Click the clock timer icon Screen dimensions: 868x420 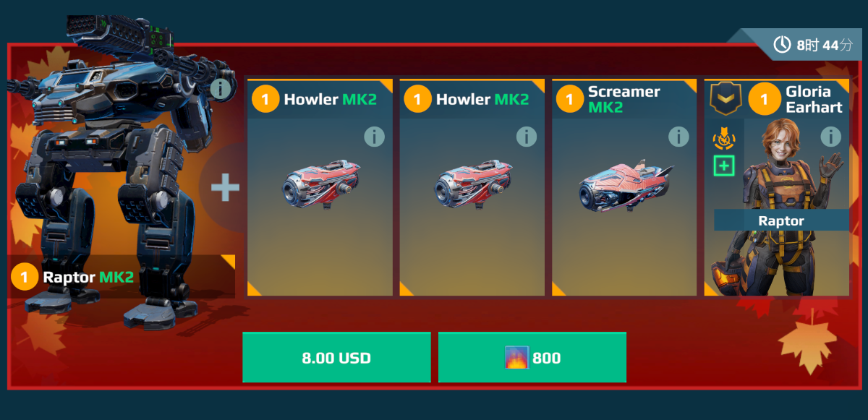pos(782,45)
